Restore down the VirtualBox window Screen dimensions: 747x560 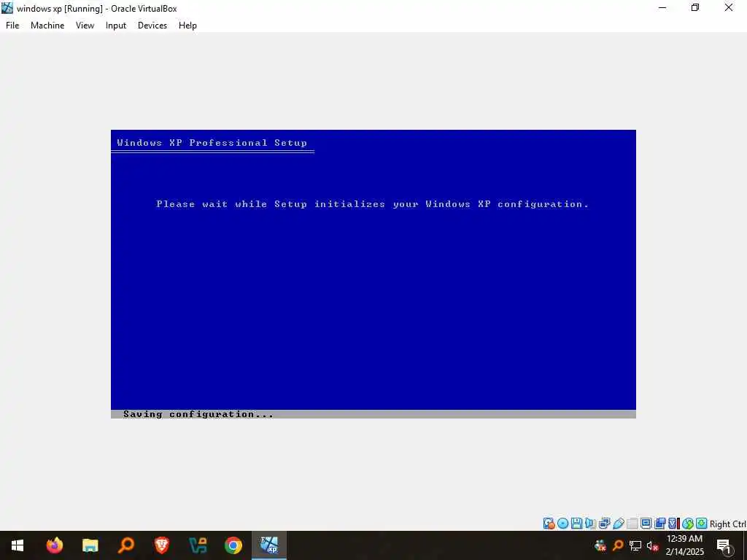pyautogui.click(x=695, y=7)
